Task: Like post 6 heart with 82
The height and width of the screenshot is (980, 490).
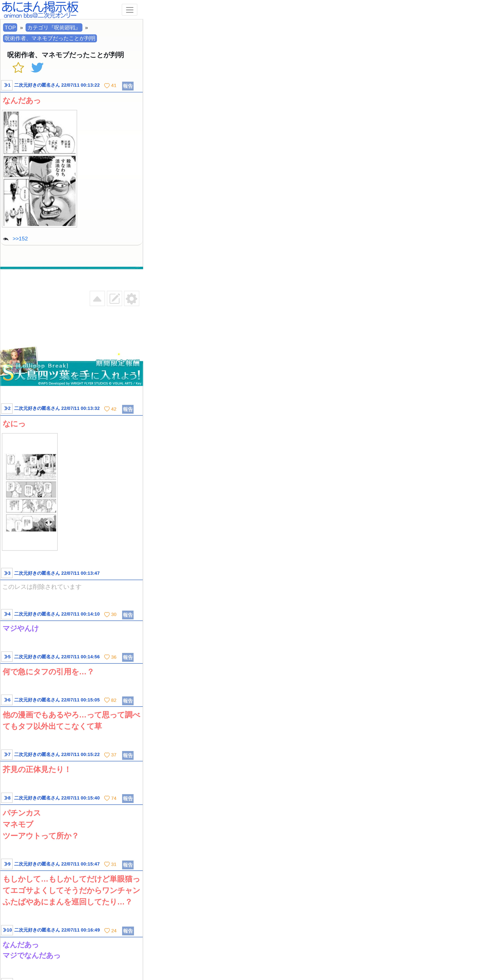Action: 110,700
